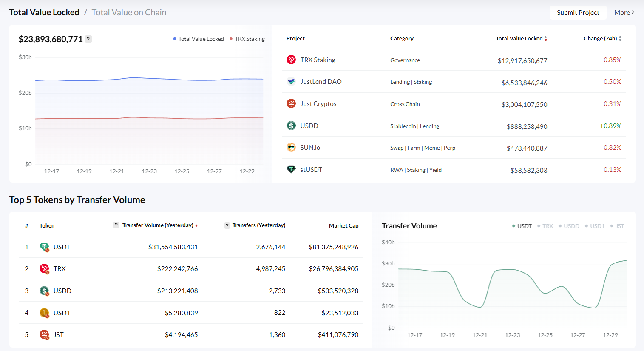The width and height of the screenshot is (644, 351).
Task: Switch to Total Value on Chain tab
Action: coord(129,12)
